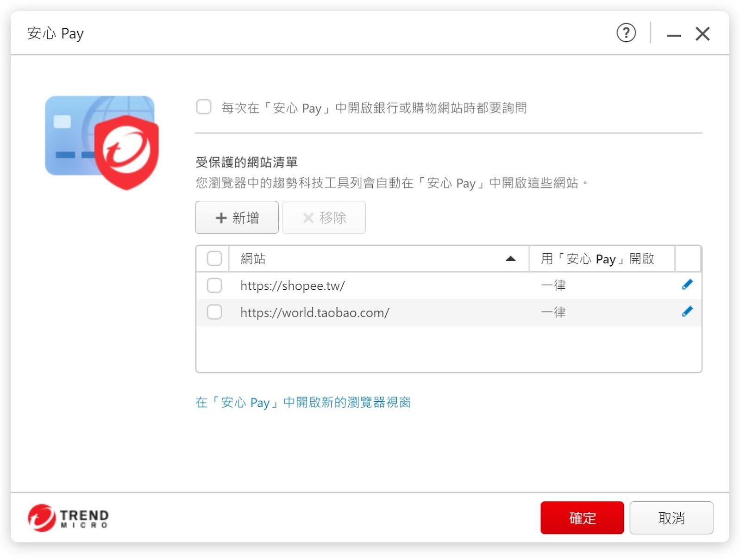This screenshot has width=740, height=560.
Task: Toggle the 每次在「安心 Pay」中開啟…都要詢問 checkbox
Action: point(204,107)
